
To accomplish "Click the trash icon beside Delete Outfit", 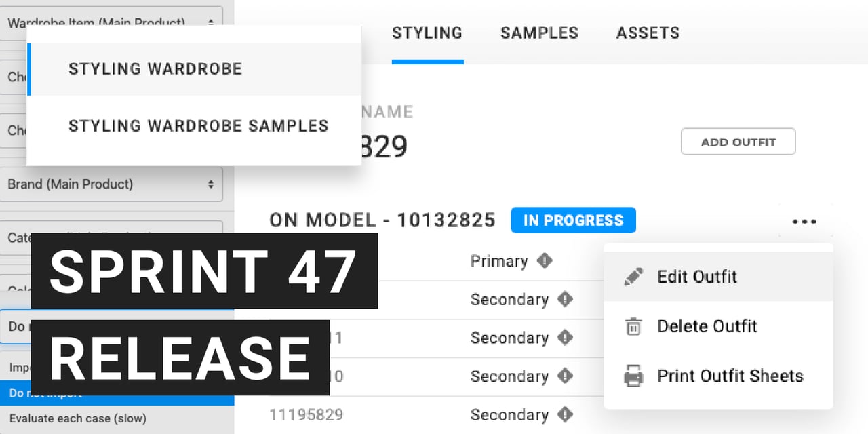I will click(x=633, y=327).
